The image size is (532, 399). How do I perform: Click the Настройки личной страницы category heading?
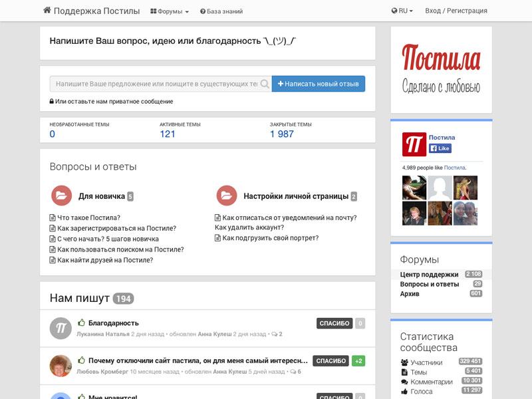(296, 196)
